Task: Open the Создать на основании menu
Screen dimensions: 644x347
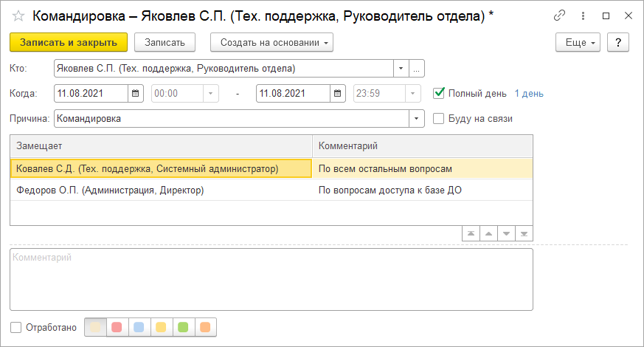Action: [x=271, y=43]
